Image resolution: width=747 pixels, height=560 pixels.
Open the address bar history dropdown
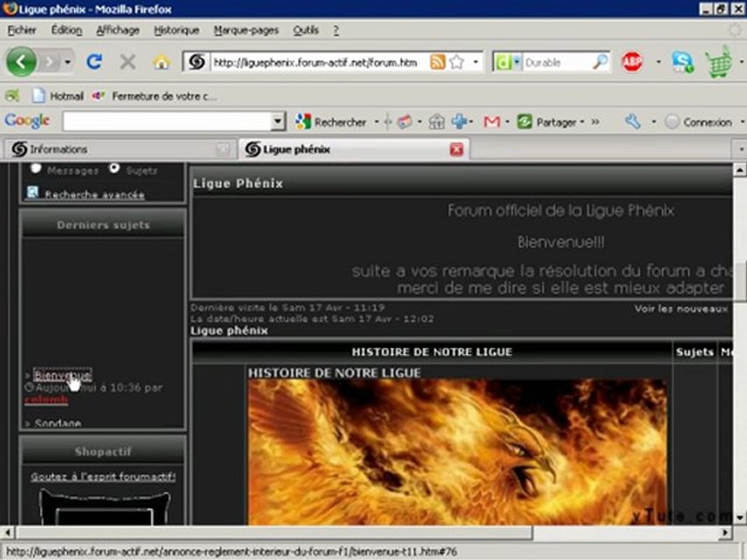475,62
